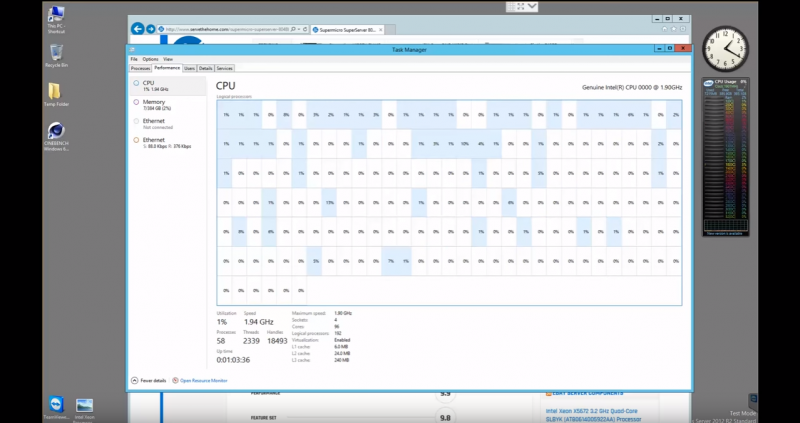
Task: Open the View menu in Task Manager
Action: 168,59
